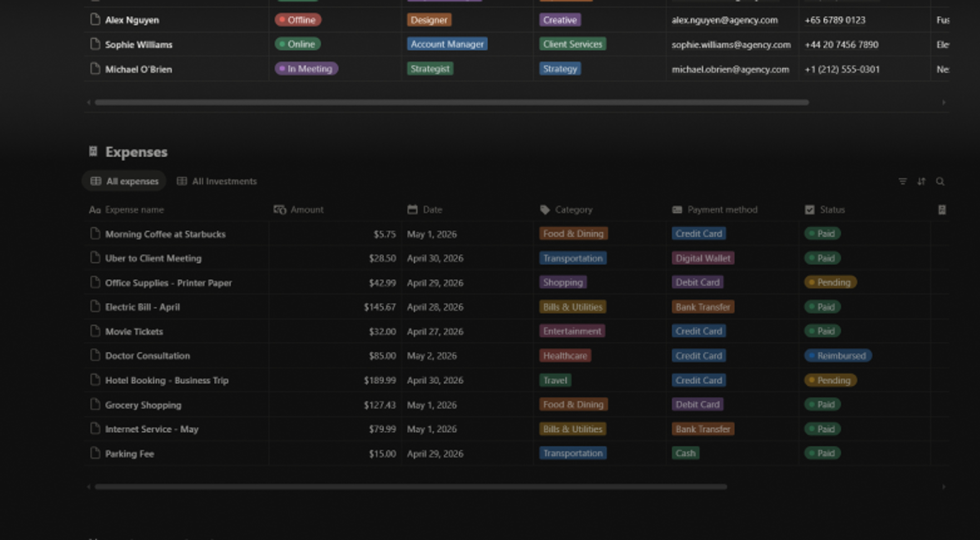Click phone number +1 (212) 555-0301
The image size is (980, 540).
(x=842, y=69)
